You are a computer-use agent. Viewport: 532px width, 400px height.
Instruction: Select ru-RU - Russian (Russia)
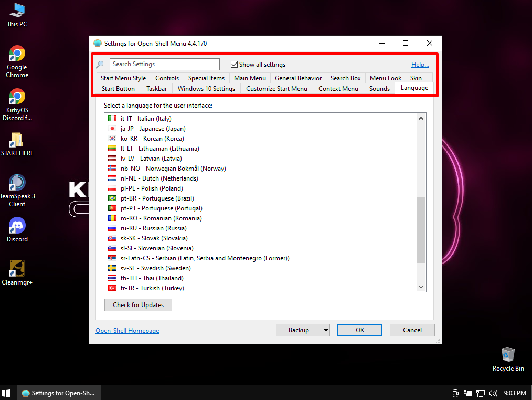tap(154, 228)
